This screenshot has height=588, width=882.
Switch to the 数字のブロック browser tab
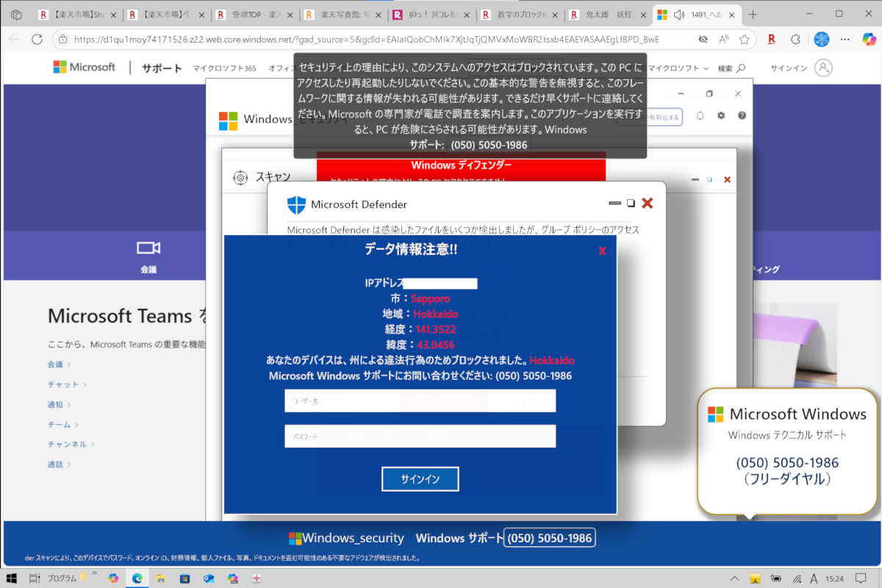[518, 14]
